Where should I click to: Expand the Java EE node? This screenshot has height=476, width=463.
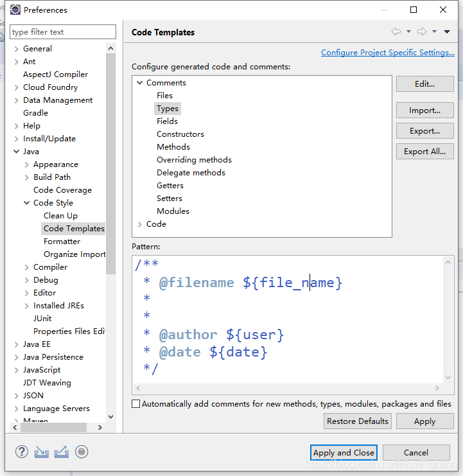(17, 344)
